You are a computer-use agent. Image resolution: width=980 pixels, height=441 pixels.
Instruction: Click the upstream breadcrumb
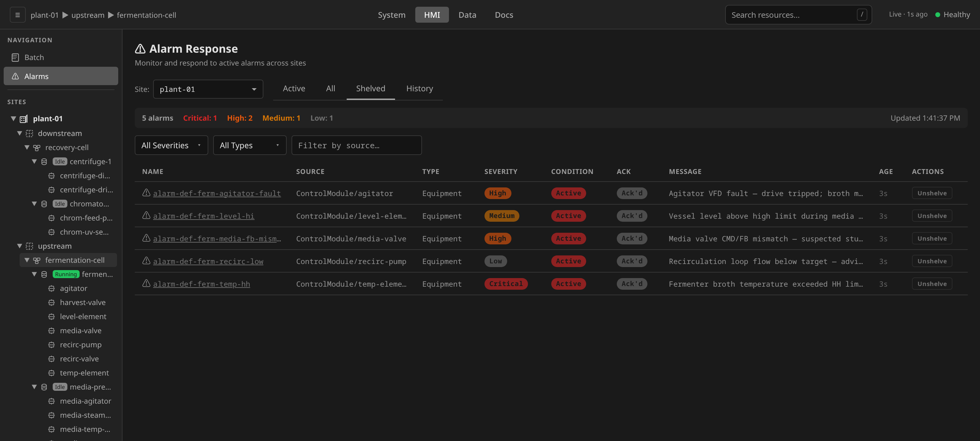[x=88, y=15]
